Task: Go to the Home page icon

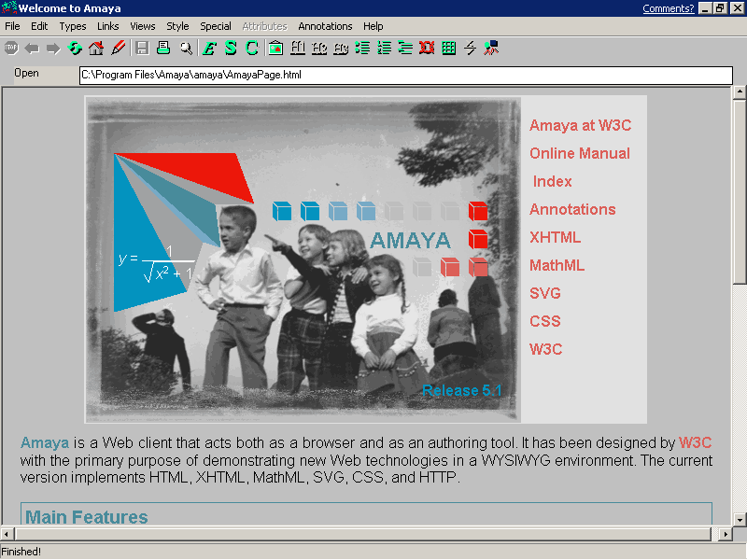Action: click(x=96, y=49)
